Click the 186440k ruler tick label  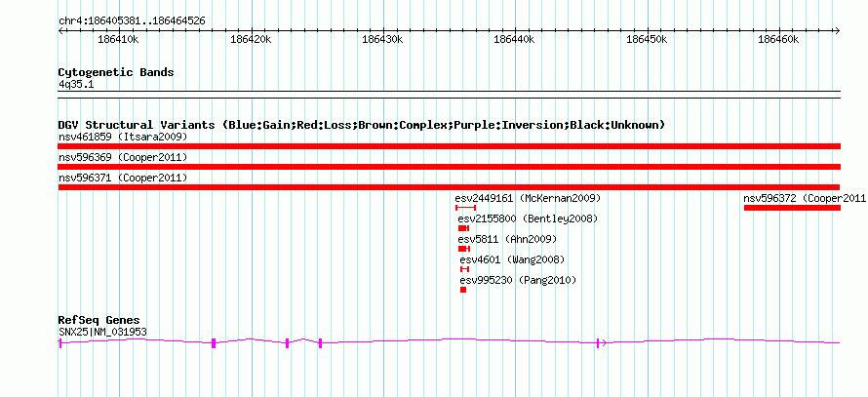(x=514, y=39)
